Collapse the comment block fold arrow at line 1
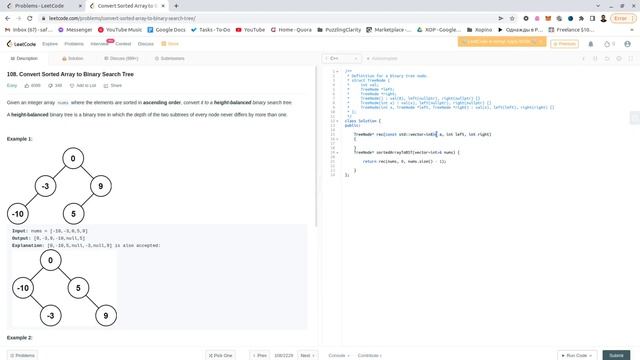The height and width of the screenshot is (360, 640). pos(337,71)
